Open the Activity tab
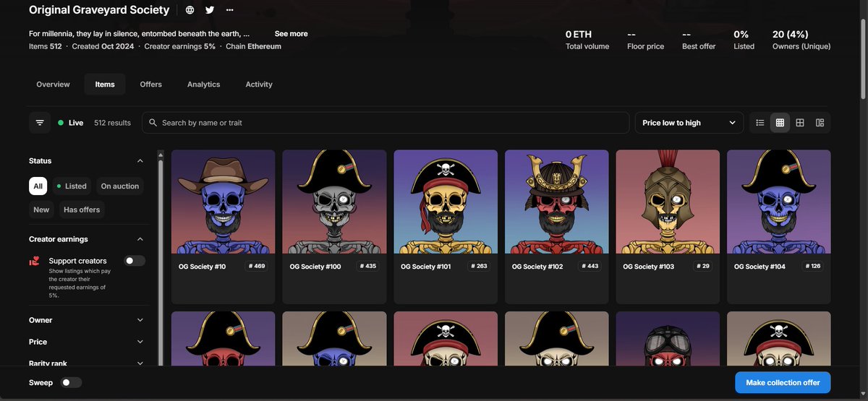The height and width of the screenshot is (401, 868). [259, 85]
